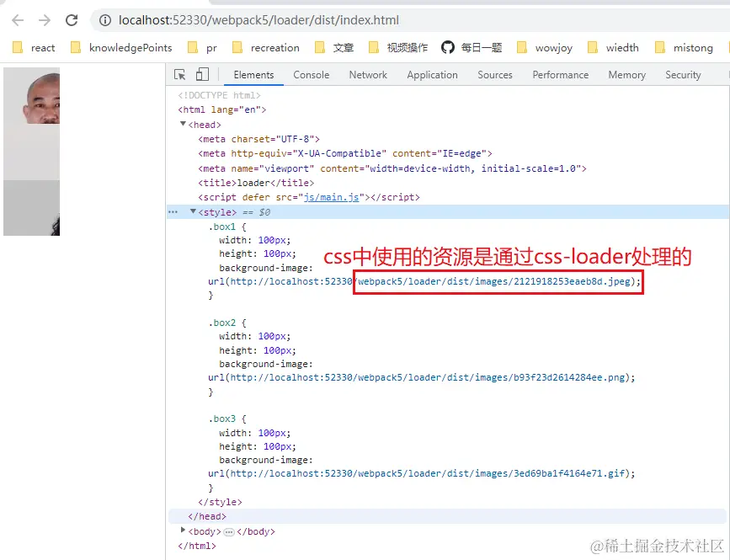The width and height of the screenshot is (730, 560).
Task: Select the DOCTYPE html line
Action: pyautogui.click(x=219, y=95)
